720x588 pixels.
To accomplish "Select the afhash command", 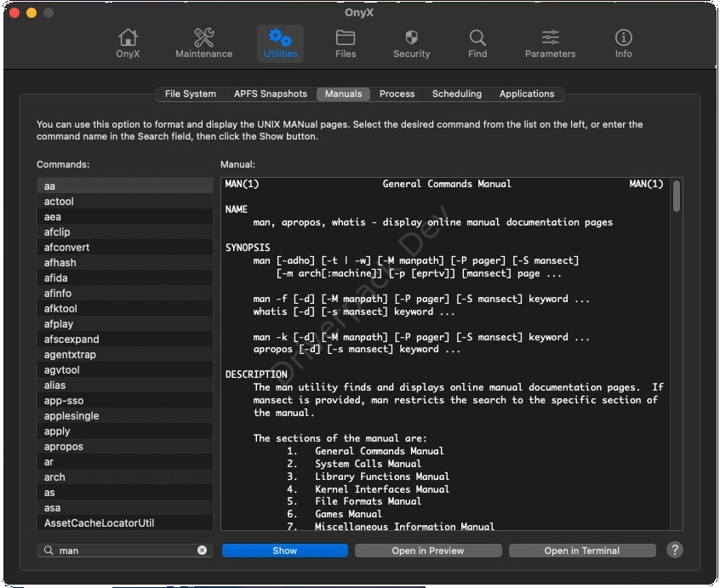I will [125, 263].
